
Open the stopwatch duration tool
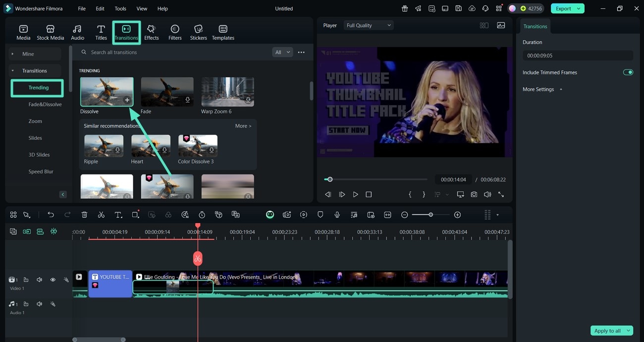point(202,215)
